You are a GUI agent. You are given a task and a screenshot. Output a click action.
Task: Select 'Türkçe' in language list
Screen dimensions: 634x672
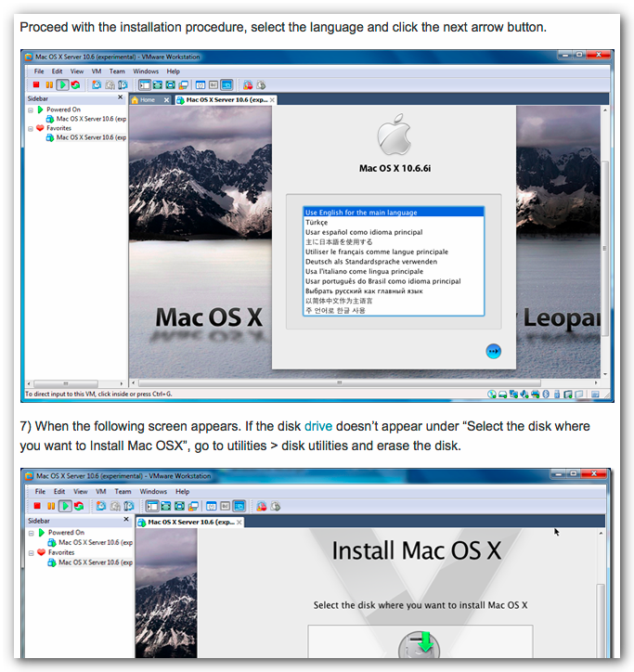[x=394, y=223]
